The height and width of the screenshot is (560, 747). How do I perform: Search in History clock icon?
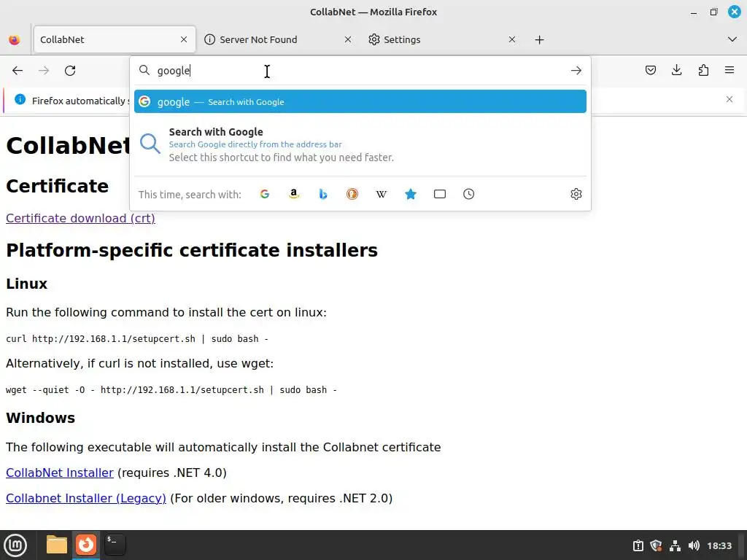(x=469, y=194)
